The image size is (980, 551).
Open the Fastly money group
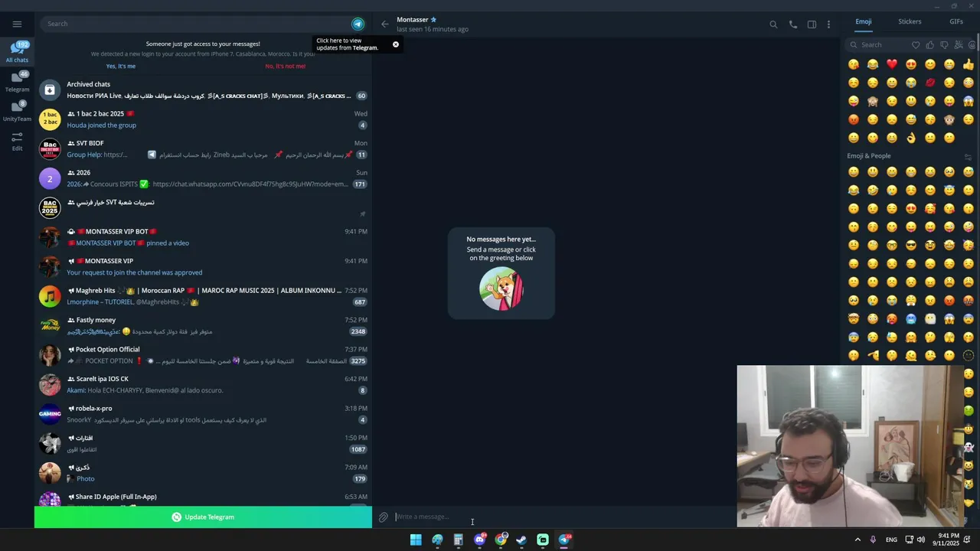[203, 326]
